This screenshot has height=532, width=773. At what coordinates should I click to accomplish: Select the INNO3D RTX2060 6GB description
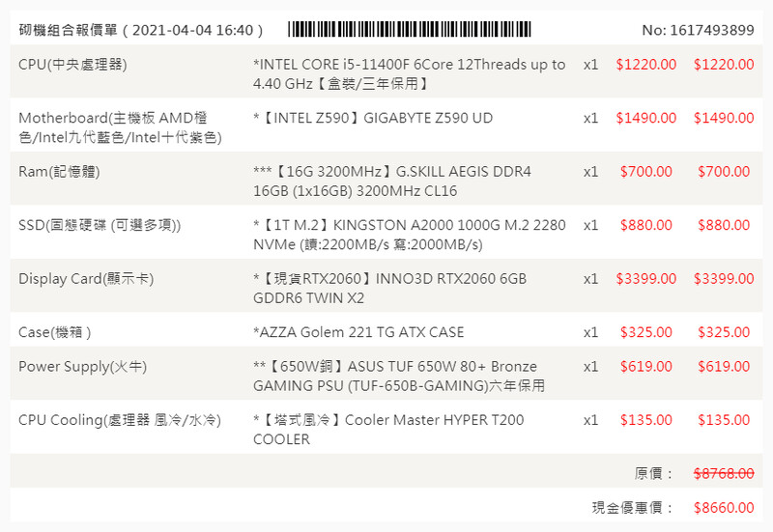click(x=389, y=288)
